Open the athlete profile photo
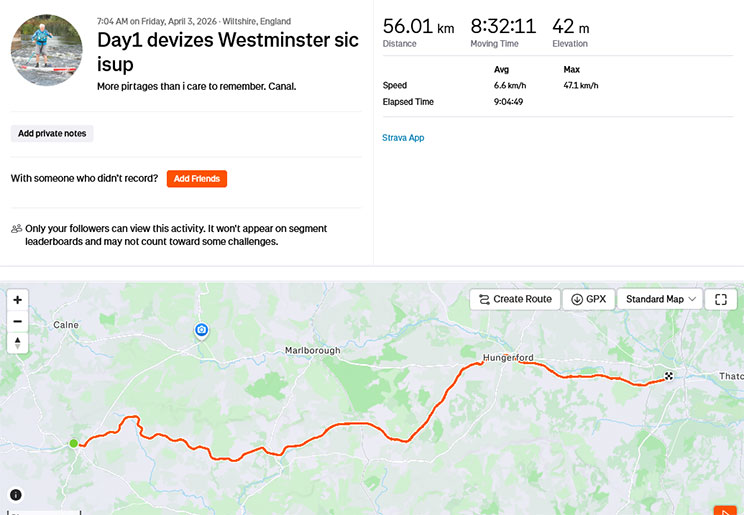 point(46,50)
